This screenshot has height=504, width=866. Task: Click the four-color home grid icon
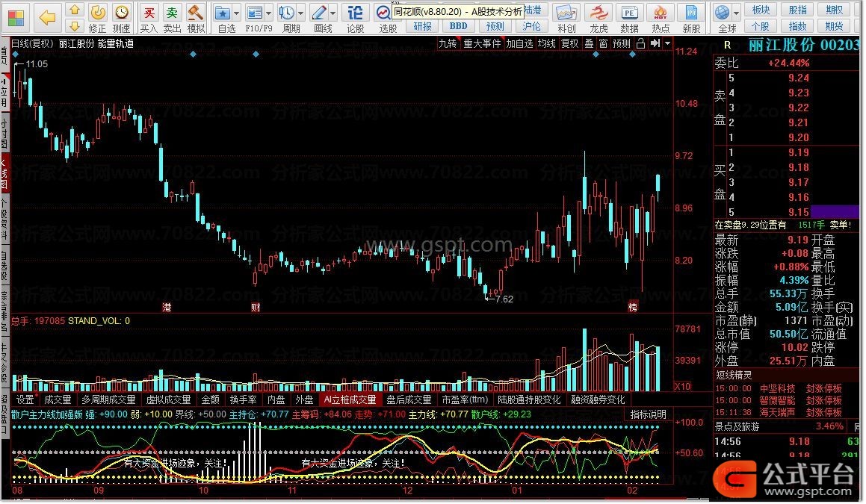pos(16,18)
